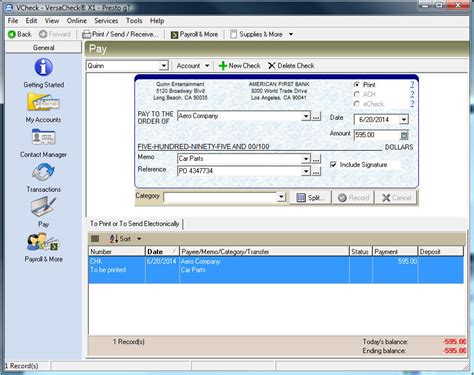Create a New Check
The width and height of the screenshot is (474, 375).
coord(239,66)
